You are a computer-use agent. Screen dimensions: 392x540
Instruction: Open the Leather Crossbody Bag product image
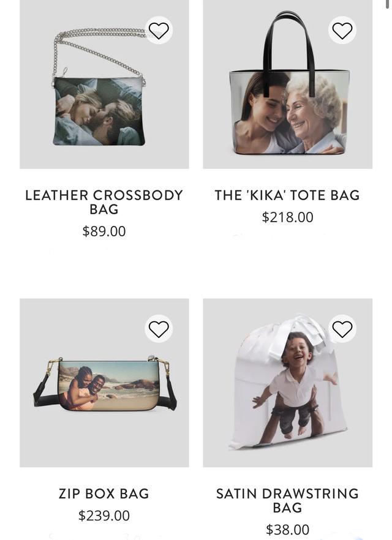[104, 84]
